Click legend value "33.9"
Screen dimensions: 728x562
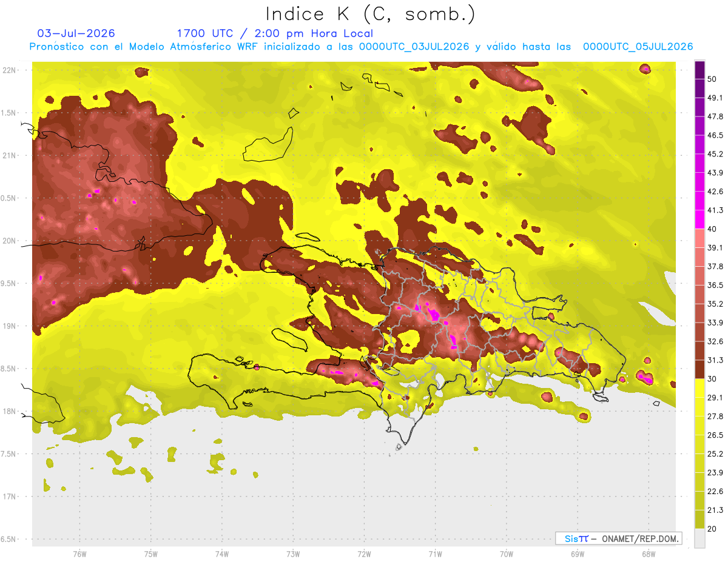click(x=715, y=323)
